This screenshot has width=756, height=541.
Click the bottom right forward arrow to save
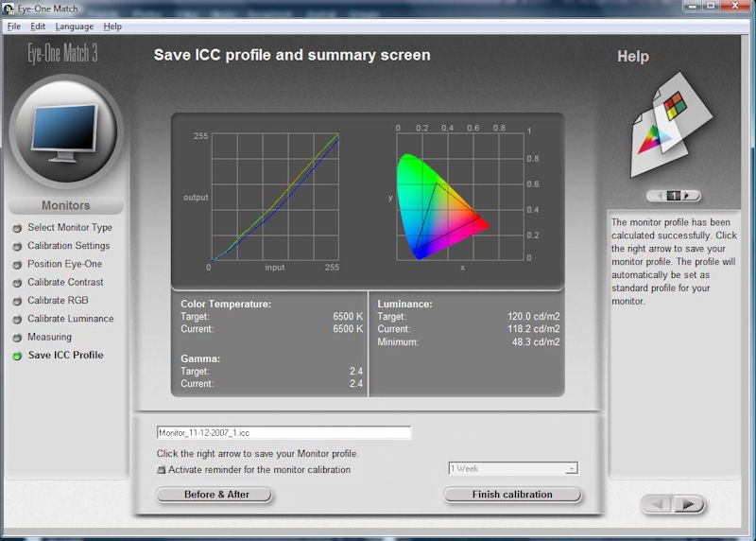coord(688,505)
